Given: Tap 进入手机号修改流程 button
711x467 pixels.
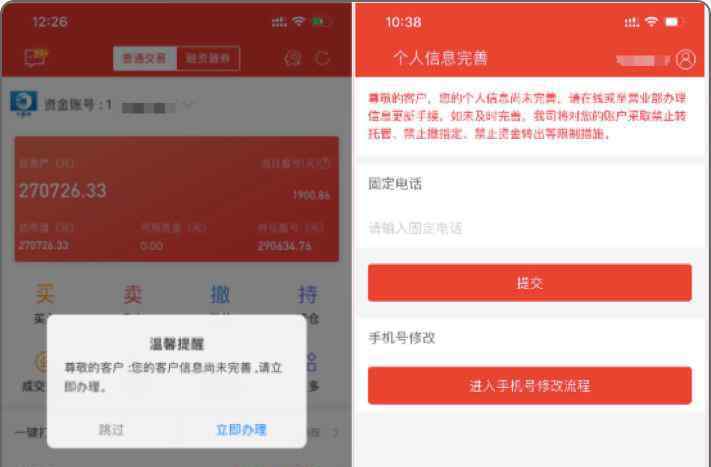Looking at the screenshot, I should click(x=530, y=385).
